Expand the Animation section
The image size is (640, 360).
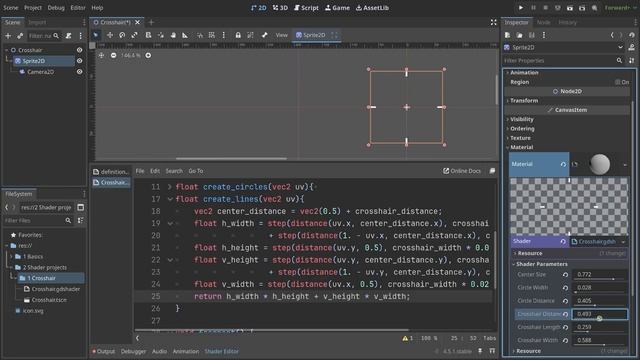point(524,72)
